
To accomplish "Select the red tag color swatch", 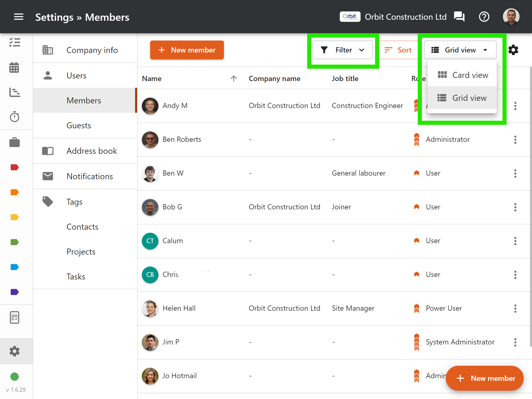I will tap(14, 167).
